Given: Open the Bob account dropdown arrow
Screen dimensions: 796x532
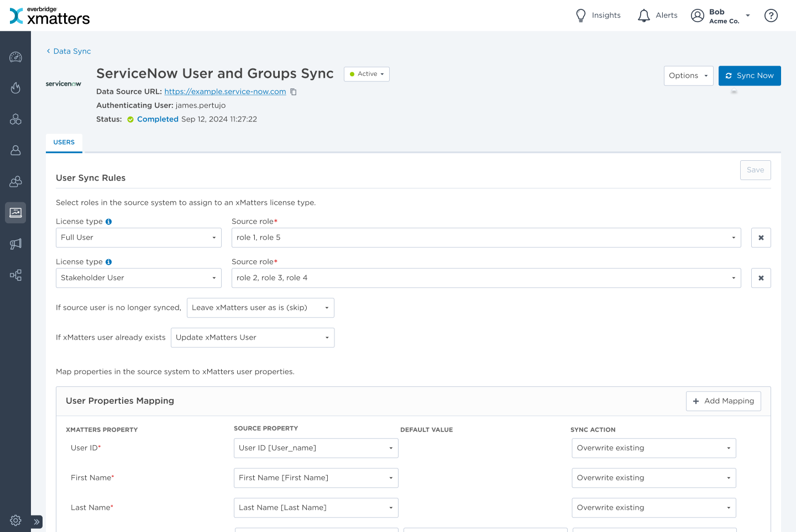Looking at the screenshot, I should (x=748, y=15).
